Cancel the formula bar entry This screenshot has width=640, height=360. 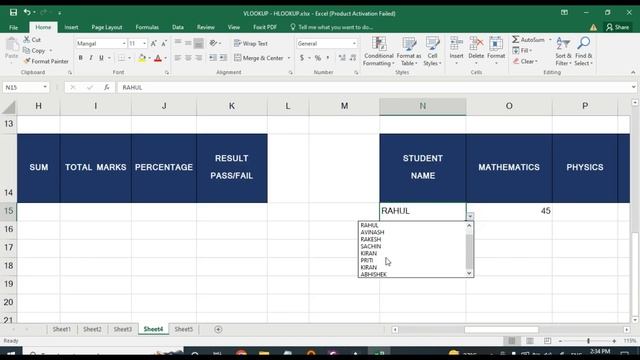coord(73,87)
